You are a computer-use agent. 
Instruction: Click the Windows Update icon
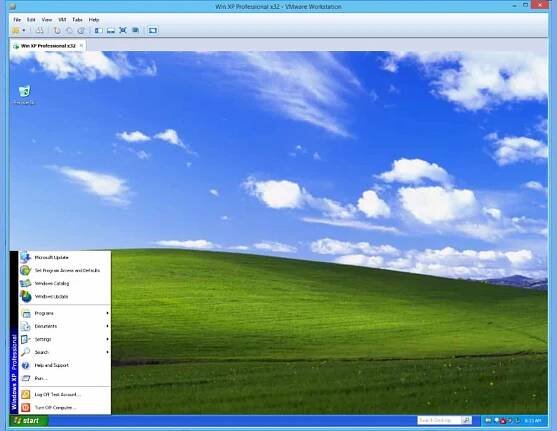(26, 296)
